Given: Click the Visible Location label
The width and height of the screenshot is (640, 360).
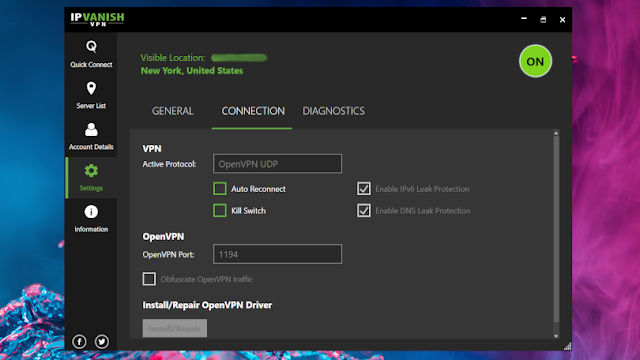Looking at the screenshot, I should 173,58.
